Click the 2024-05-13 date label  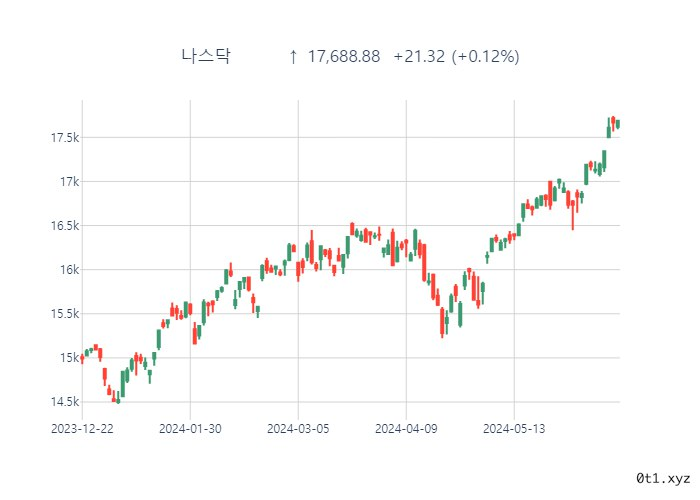click(x=514, y=429)
